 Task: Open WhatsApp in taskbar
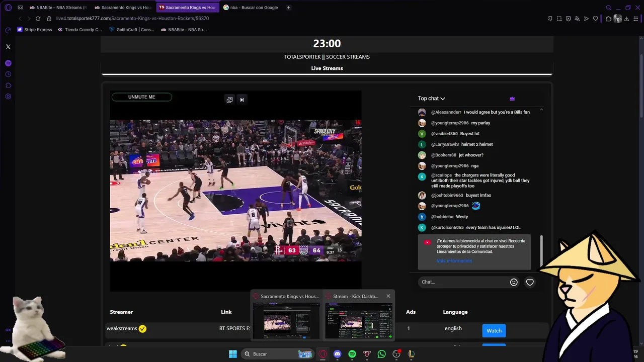(382, 354)
